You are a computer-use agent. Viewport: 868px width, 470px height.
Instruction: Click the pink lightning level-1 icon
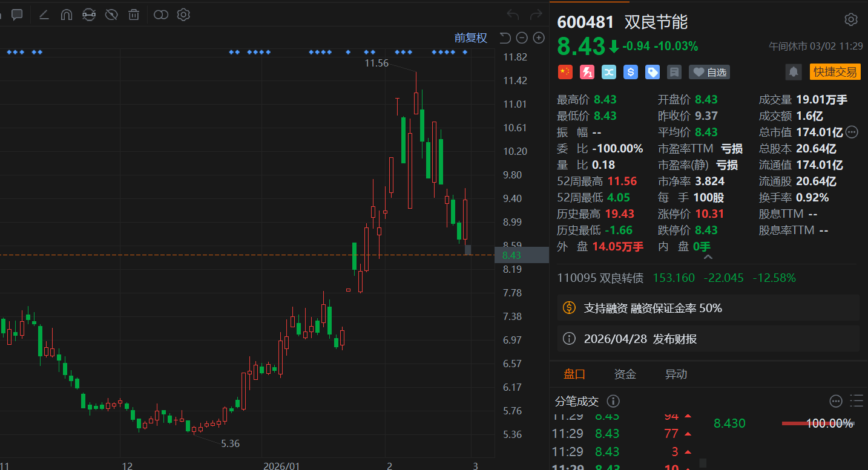point(587,72)
